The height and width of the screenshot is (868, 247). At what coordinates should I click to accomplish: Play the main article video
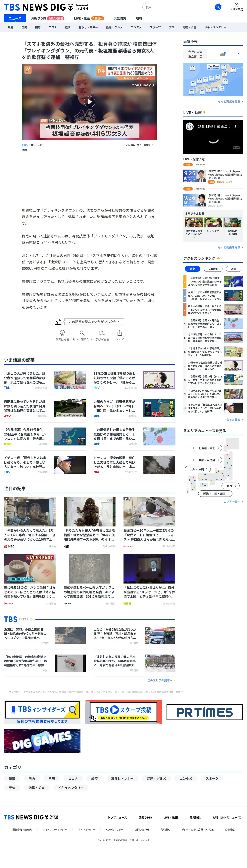tap(89, 102)
